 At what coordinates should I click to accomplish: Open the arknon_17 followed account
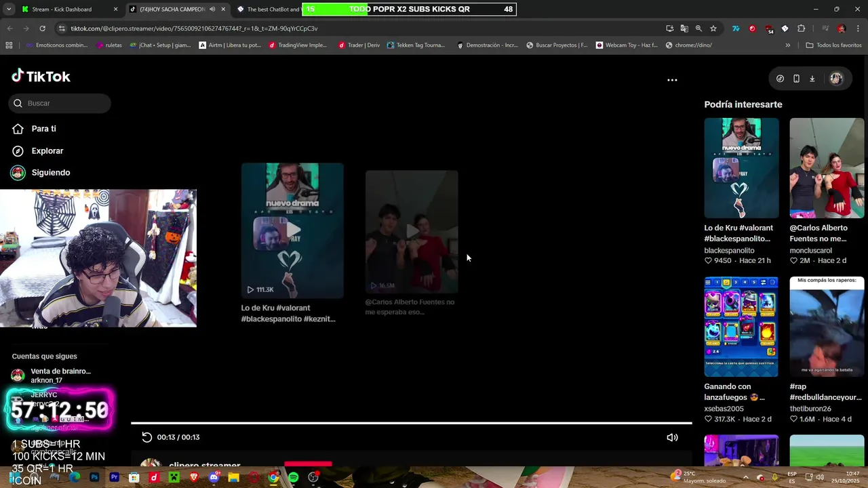pos(51,375)
